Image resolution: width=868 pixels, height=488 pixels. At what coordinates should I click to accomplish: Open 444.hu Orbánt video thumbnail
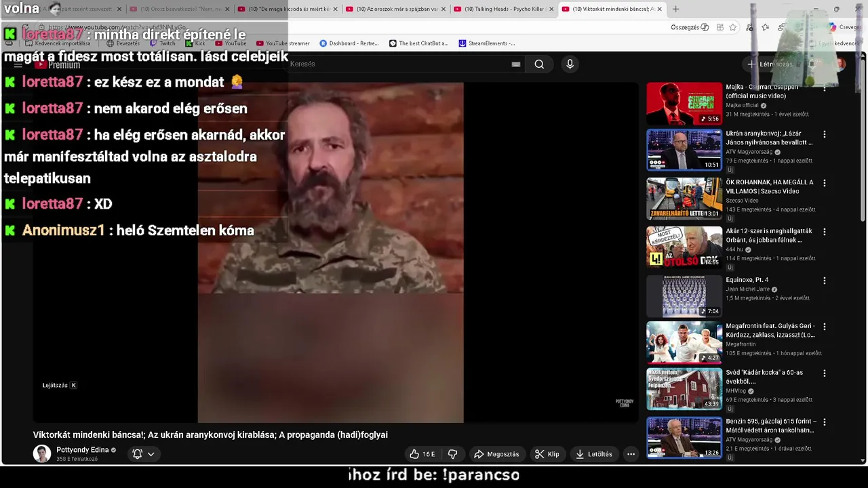coord(684,247)
